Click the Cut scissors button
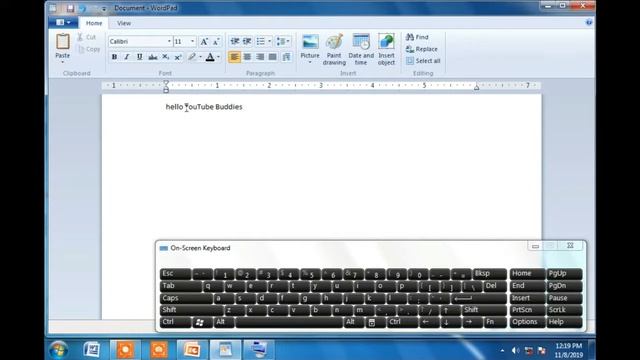Image resolution: width=640 pixels, height=360 pixels. click(x=86, y=37)
